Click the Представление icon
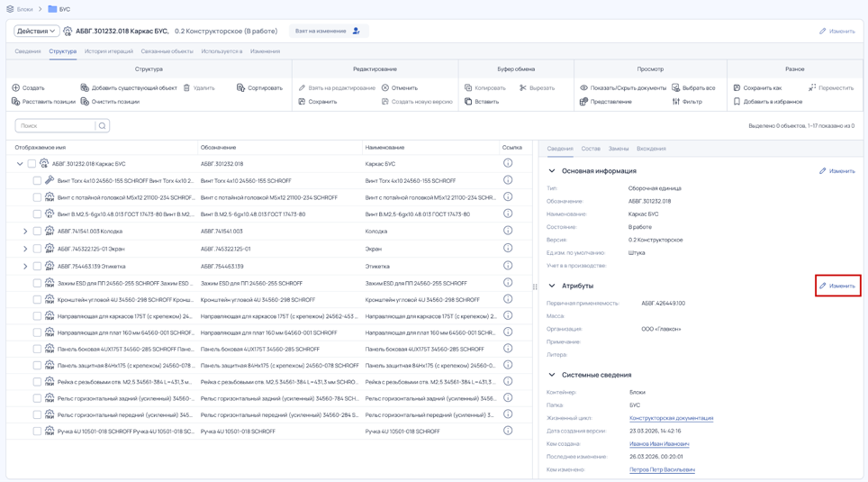 pos(584,102)
